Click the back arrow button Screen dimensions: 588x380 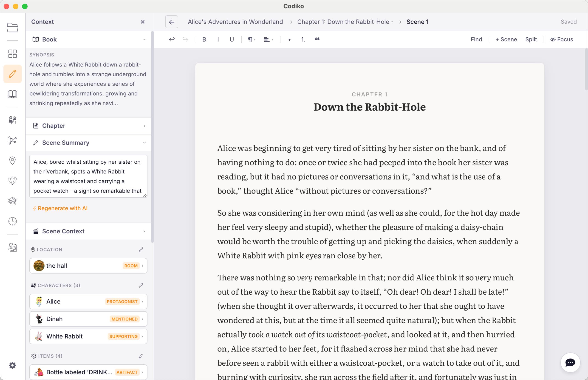pyautogui.click(x=172, y=22)
